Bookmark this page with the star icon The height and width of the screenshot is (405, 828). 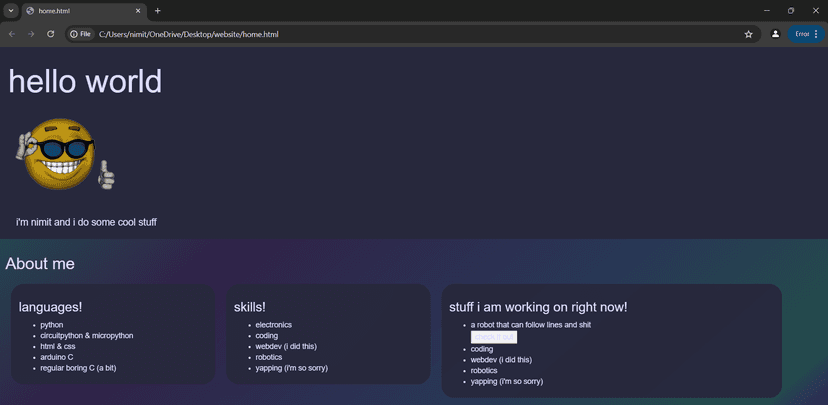click(x=748, y=34)
